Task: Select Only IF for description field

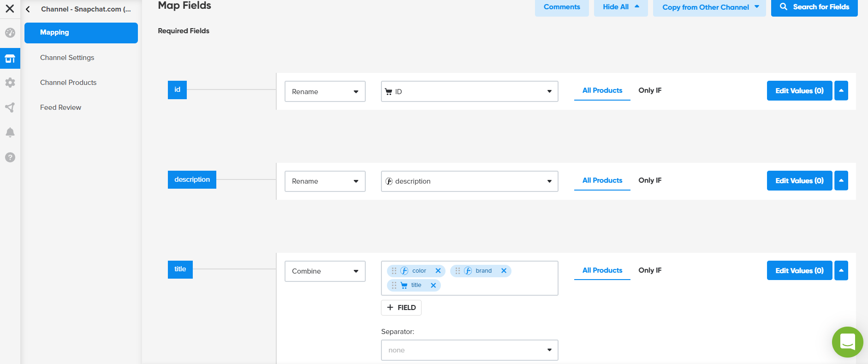Action: pyautogui.click(x=650, y=180)
